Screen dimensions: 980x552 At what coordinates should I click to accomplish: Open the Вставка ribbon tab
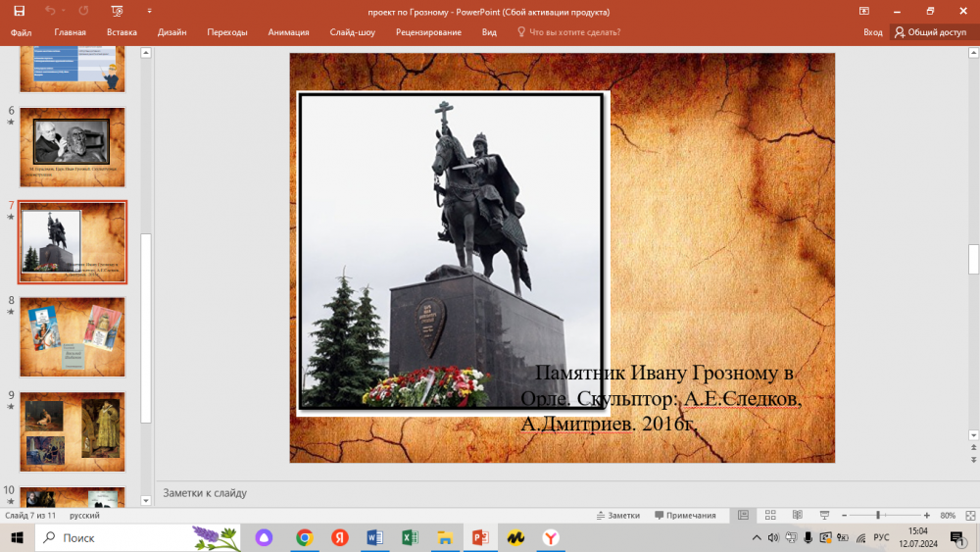pos(122,32)
